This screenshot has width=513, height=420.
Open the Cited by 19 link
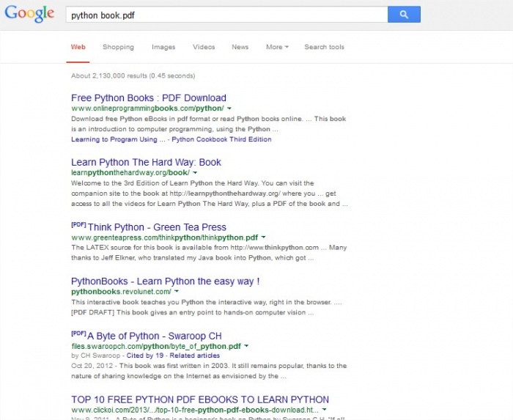tap(145, 355)
